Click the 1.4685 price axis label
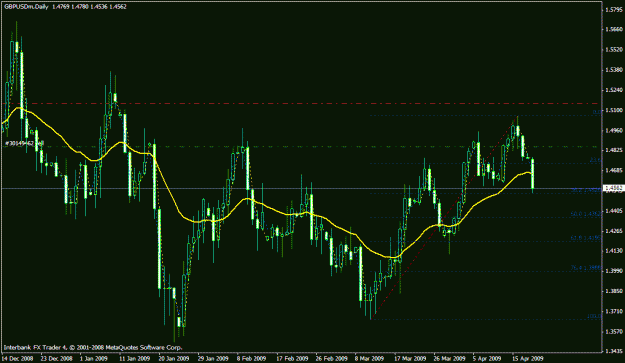 pos(614,170)
